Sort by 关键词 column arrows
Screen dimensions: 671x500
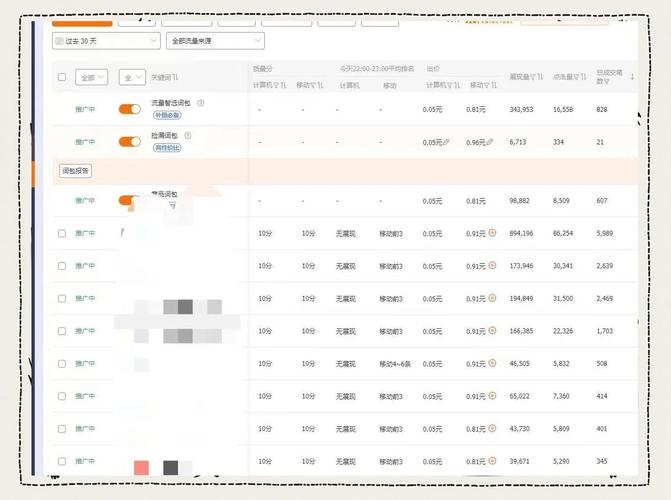coord(175,77)
